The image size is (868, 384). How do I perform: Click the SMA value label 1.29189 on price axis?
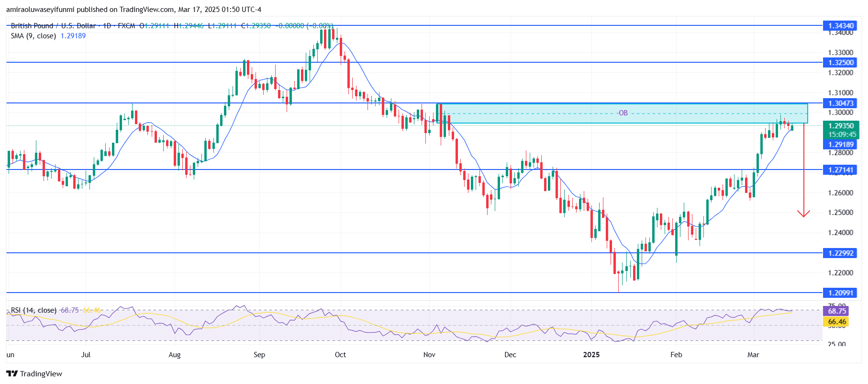point(840,144)
